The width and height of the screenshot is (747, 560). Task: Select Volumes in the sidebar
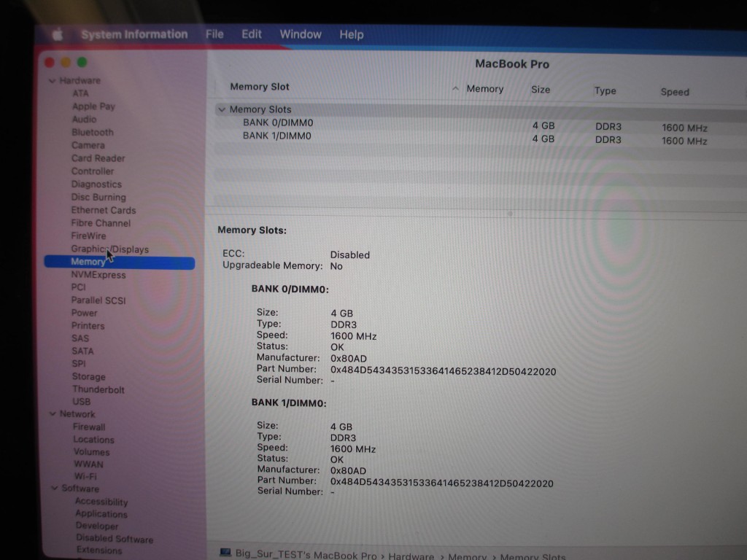click(x=91, y=452)
